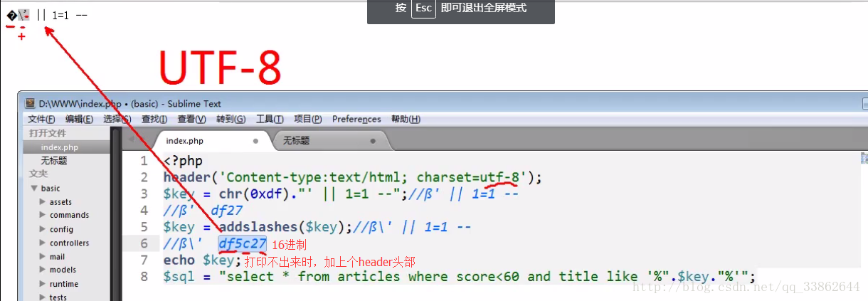Click line number 4 in gutter
The height and width of the screenshot is (301, 868).
144,211
